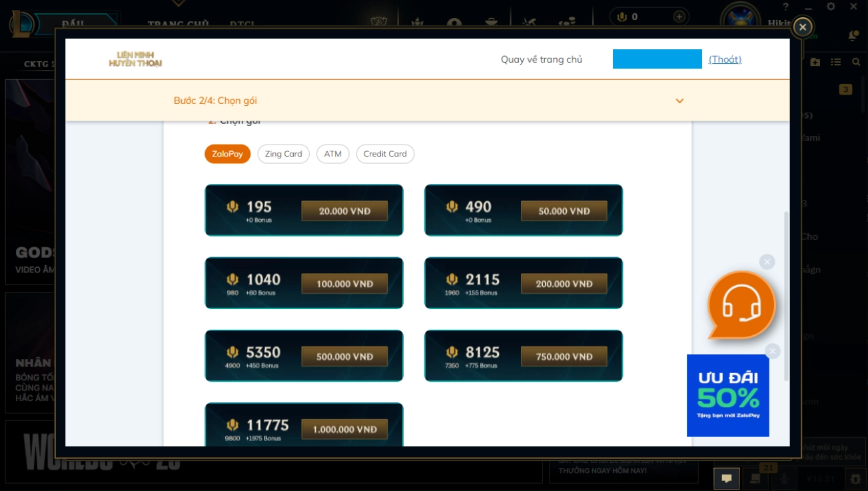
Task: Close the ZaloPay 50% promo banner
Action: point(772,351)
